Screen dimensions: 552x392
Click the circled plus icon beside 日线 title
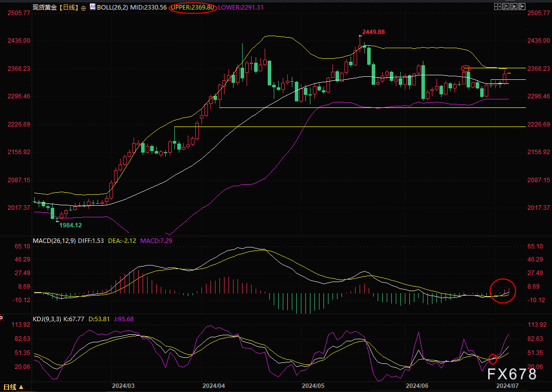click(x=83, y=8)
